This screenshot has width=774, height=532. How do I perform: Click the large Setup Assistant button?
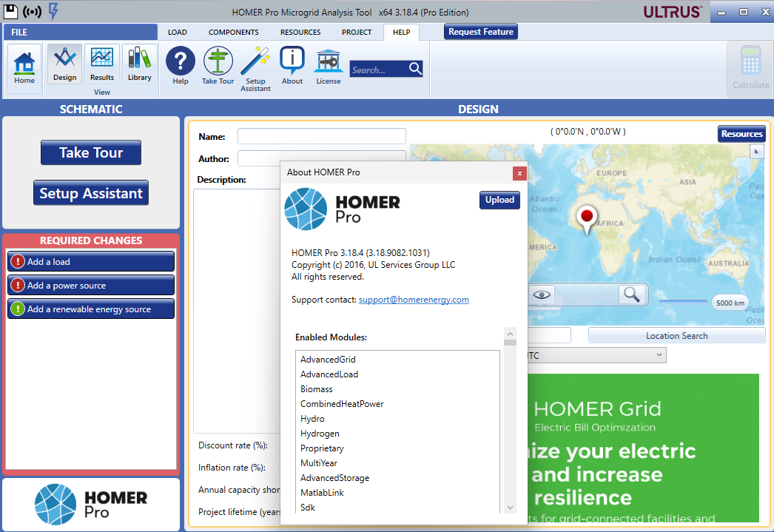(x=91, y=193)
